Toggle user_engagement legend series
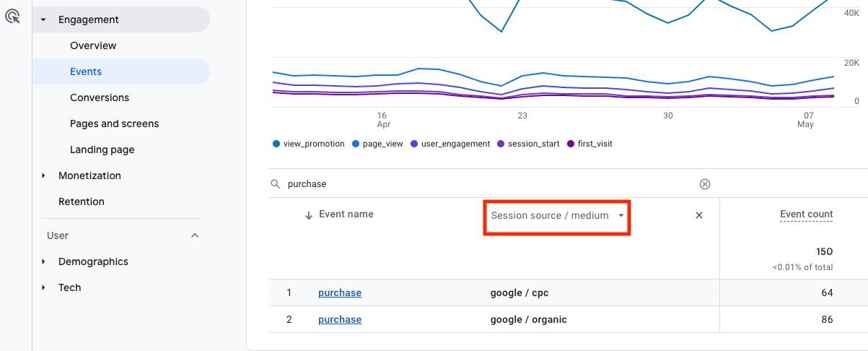The width and height of the screenshot is (868, 351). (x=450, y=144)
